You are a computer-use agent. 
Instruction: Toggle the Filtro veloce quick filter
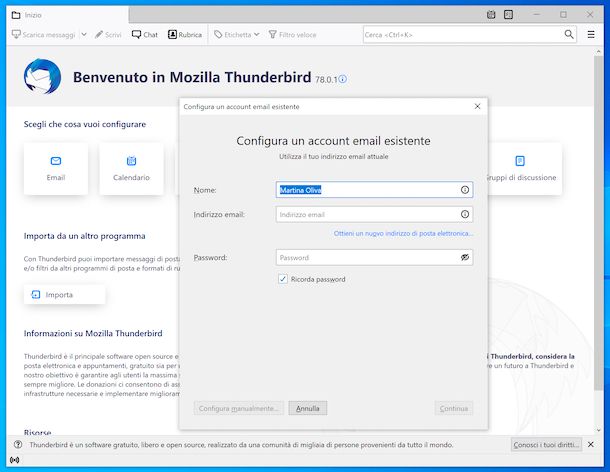292,35
